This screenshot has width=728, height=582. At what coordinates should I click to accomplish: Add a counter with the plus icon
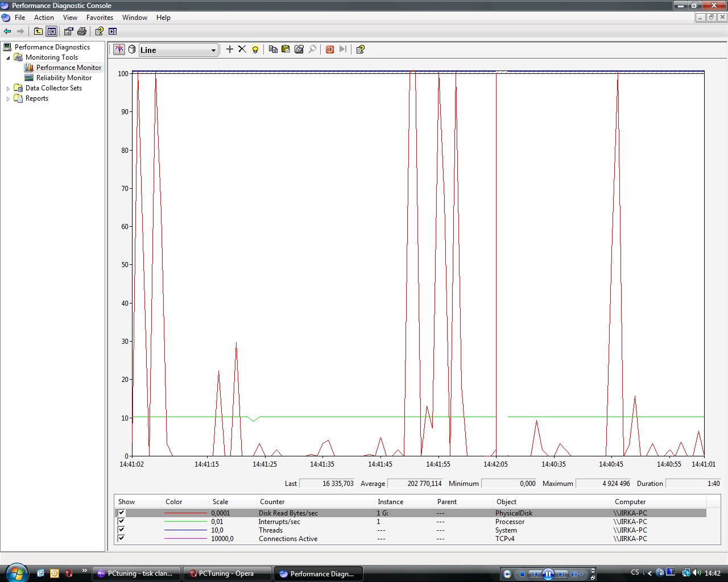(x=230, y=49)
